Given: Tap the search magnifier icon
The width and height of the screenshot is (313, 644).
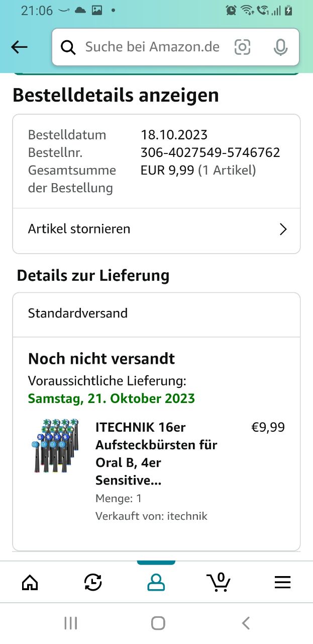Looking at the screenshot, I should [68, 47].
